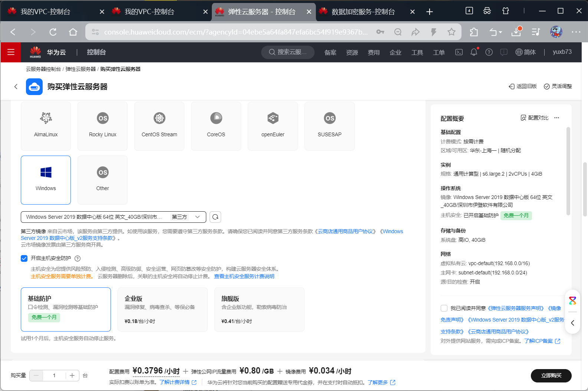
Task: Select the CentOS Stream image card
Action: (159, 126)
